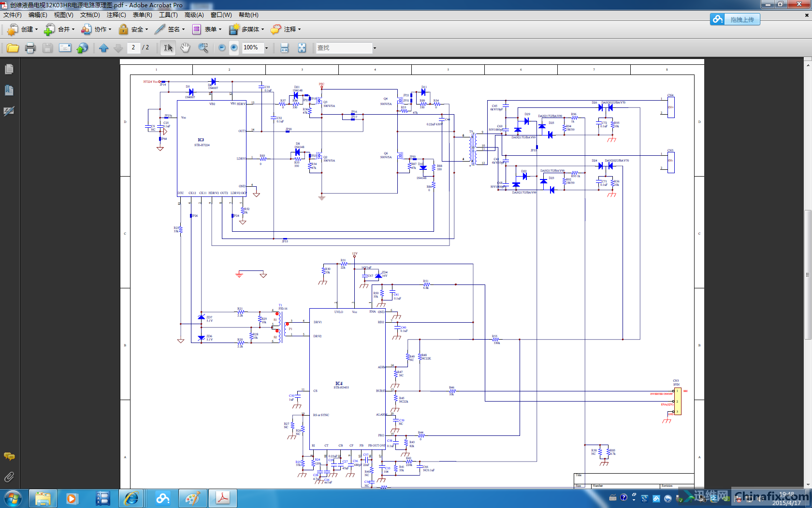812x508 pixels.
Task: Click the upload to web globe icon
Action: tap(83, 48)
